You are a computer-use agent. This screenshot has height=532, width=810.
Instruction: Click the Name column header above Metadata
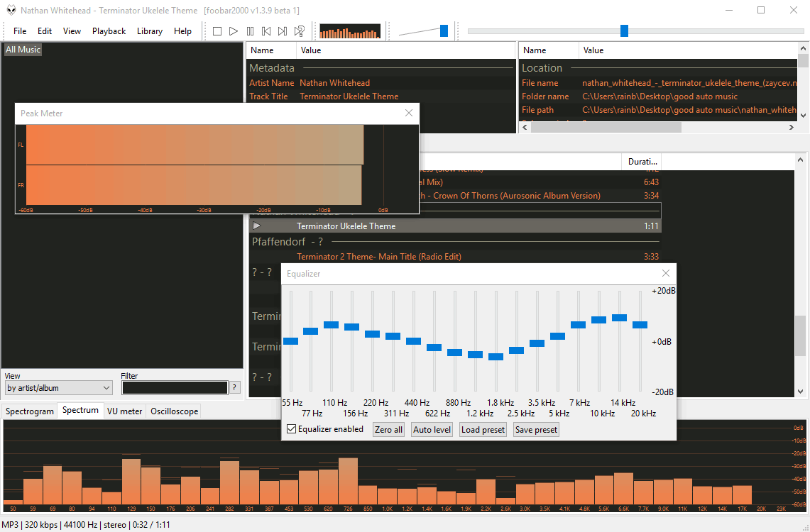272,50
